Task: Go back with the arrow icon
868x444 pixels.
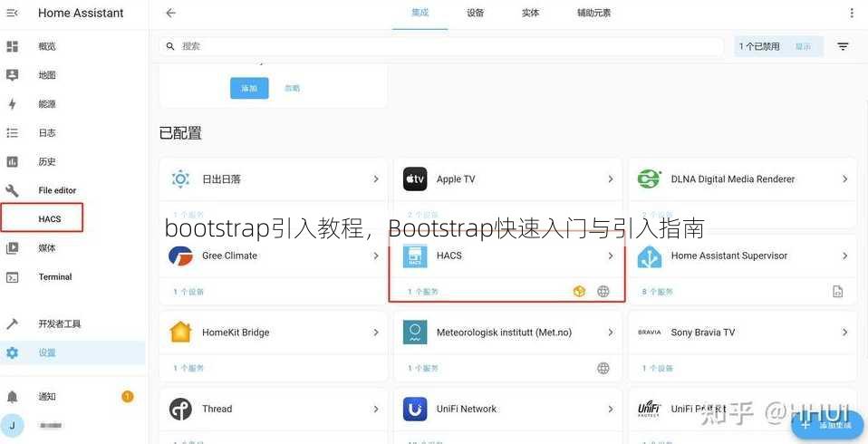Action: click(x=170, y=13)
